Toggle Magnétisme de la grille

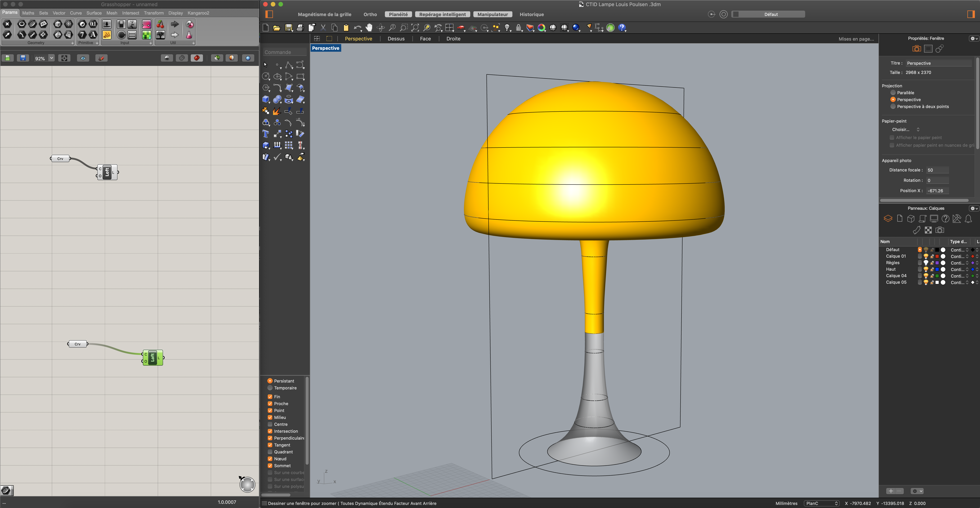(x=325, y=14)
